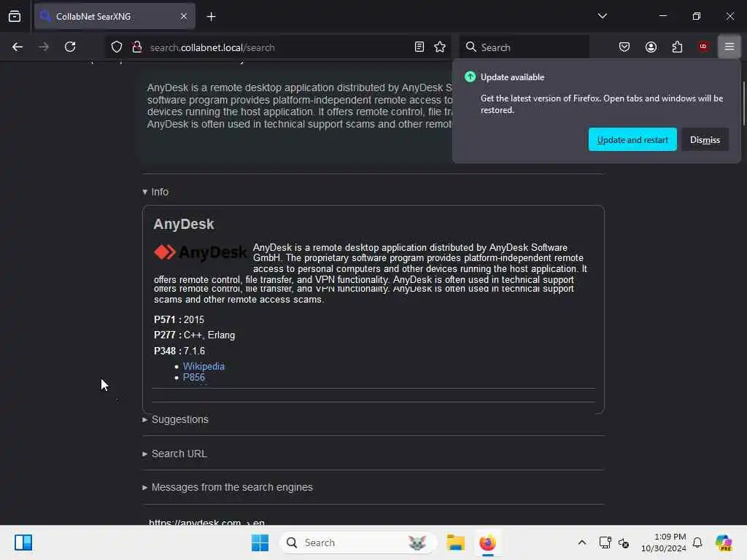Open the list all tabs chevron
The width and height of the screenshot is (747, 560).
pos(602,16)
